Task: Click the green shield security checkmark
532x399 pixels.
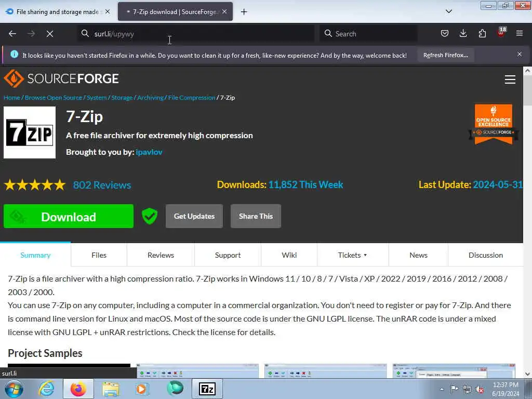Action: [150, 216]
